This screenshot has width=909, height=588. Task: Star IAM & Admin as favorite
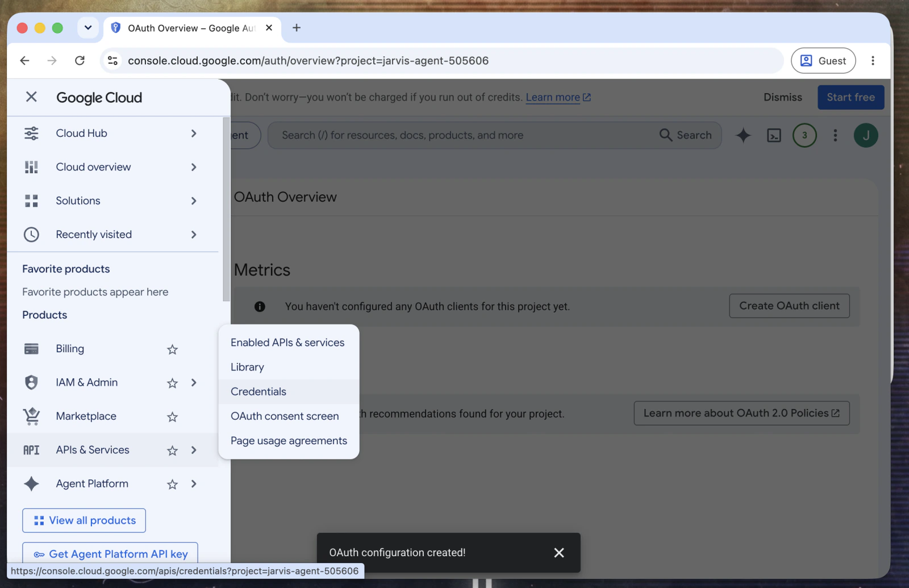tap(173, 383)
